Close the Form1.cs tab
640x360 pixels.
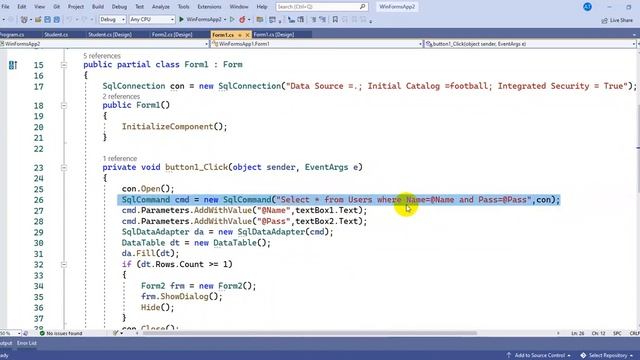[x=247, y=35]
